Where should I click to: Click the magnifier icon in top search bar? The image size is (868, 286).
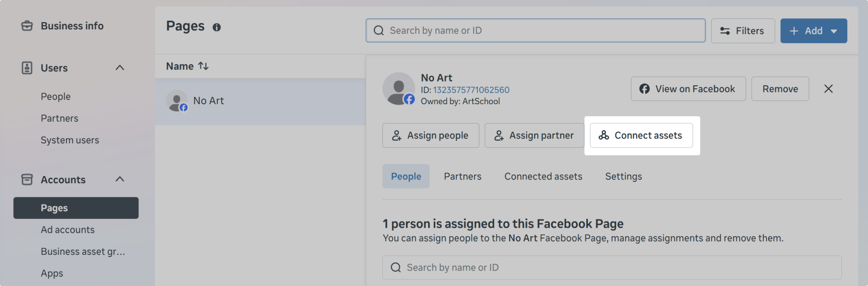pos(379,30)
